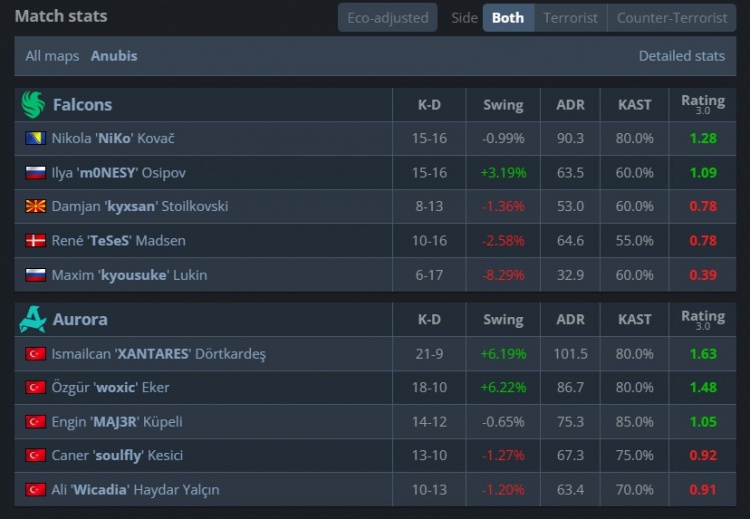Viewport: 750px width, 519px height.
Task: Click the Falcons team logo icon
Action: coord(33,104)
